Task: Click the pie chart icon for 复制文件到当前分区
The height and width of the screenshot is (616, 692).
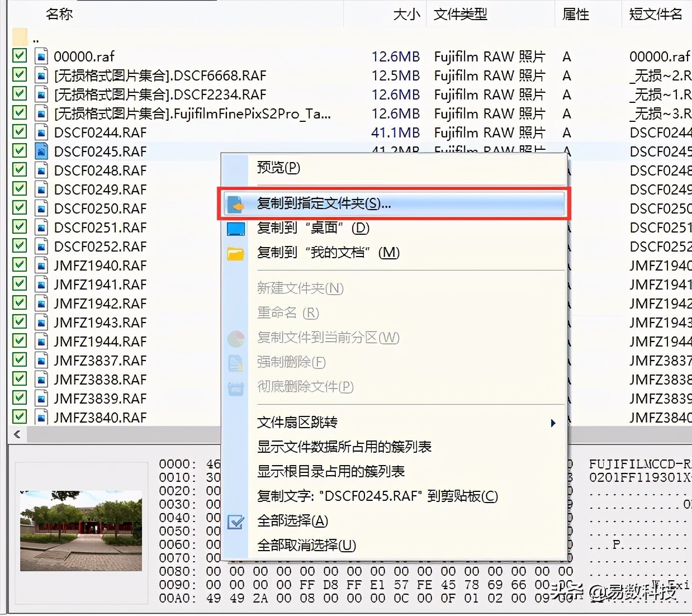Action: coord(236,338)
